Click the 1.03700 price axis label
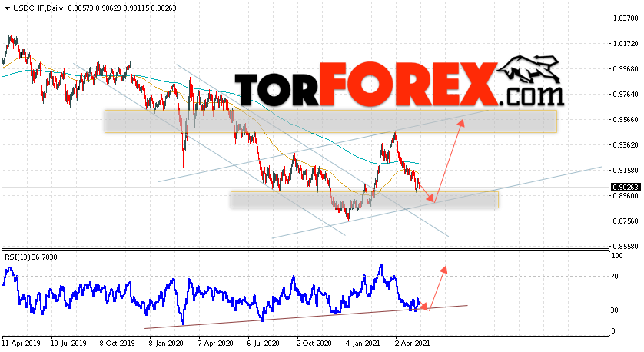The height and width of the screenshot is (352, 644). click(x=626, y=18)
